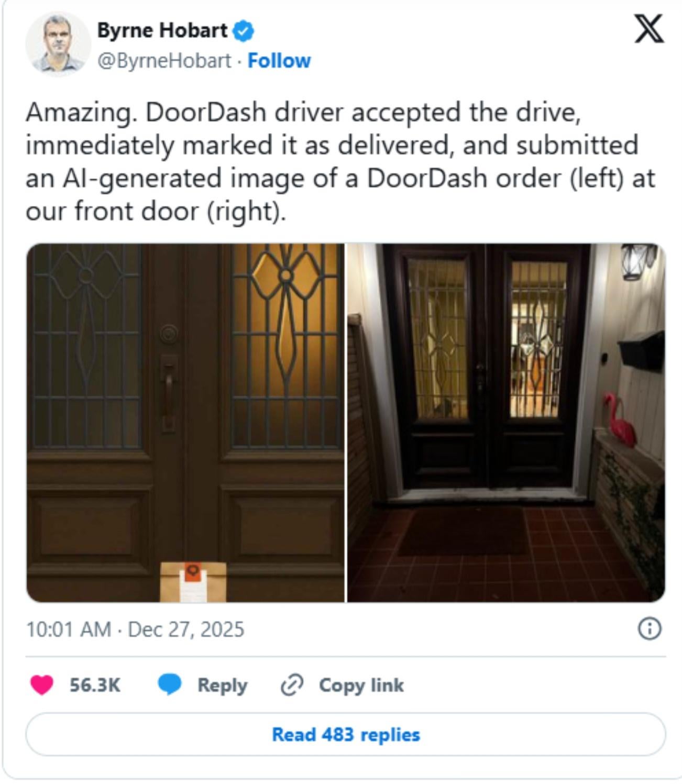
Task: Click the tweet text about DoorDash driver
Action: 340,161
